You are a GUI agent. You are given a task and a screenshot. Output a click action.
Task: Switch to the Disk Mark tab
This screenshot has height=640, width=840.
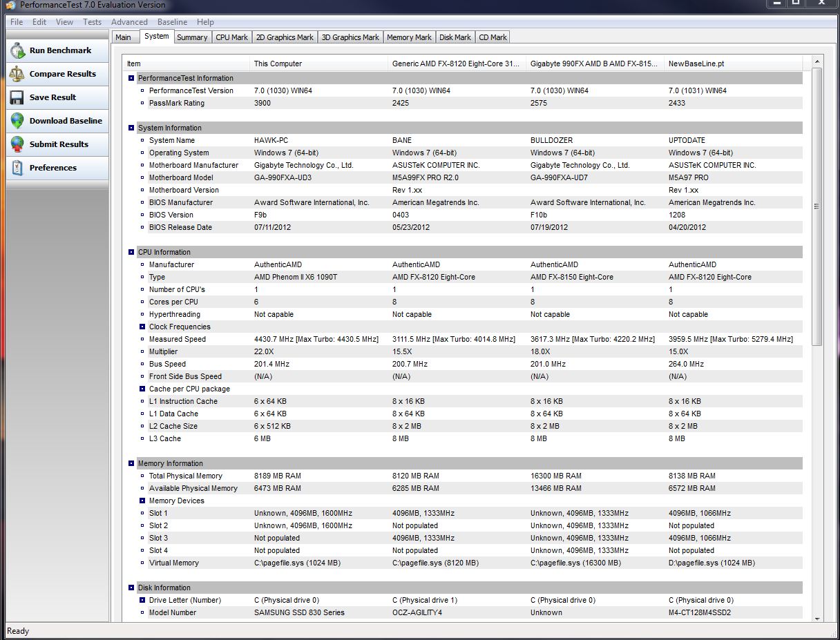pyautogui.click(x=455, y=37)
